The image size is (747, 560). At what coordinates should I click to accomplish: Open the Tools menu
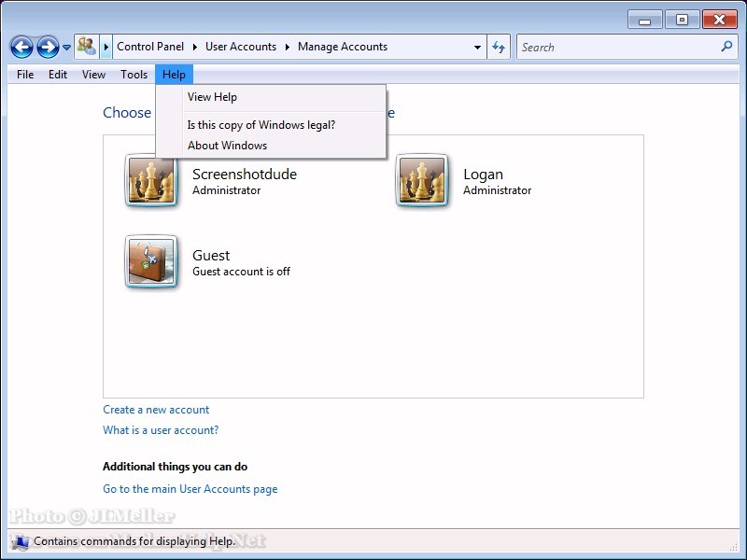point(134,75)
